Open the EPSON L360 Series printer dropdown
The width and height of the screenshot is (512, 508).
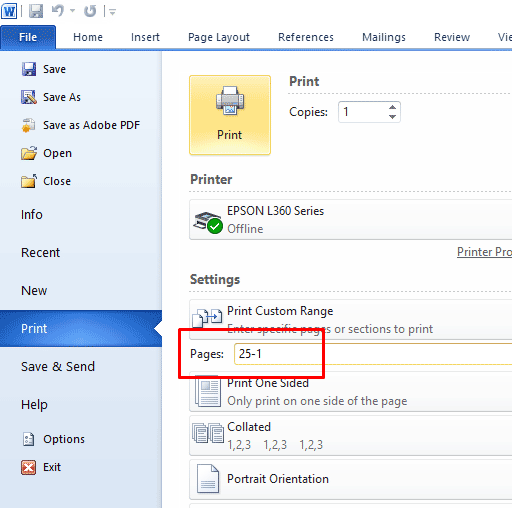point(351,220)
